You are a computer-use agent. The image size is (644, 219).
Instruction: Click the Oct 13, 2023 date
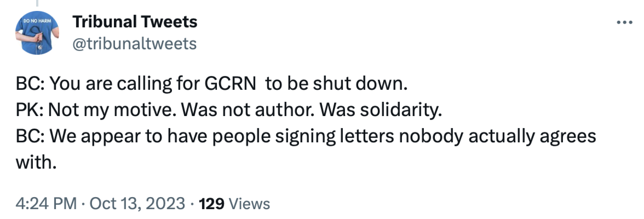click(x=137, y=203)
